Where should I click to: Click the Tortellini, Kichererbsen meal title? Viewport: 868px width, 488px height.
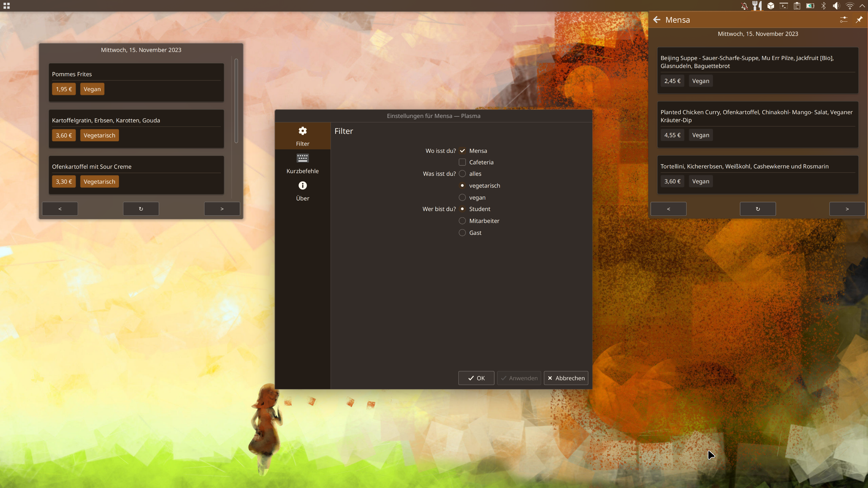tap(744, 166)
